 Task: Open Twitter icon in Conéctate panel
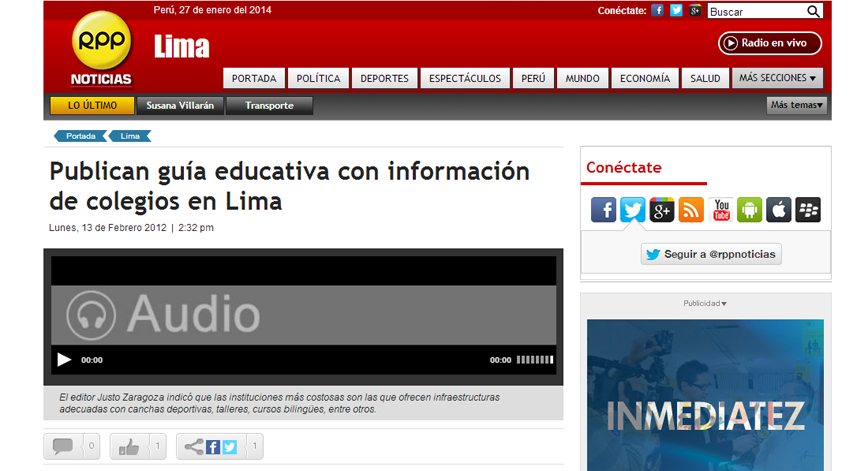click(633, 210)
